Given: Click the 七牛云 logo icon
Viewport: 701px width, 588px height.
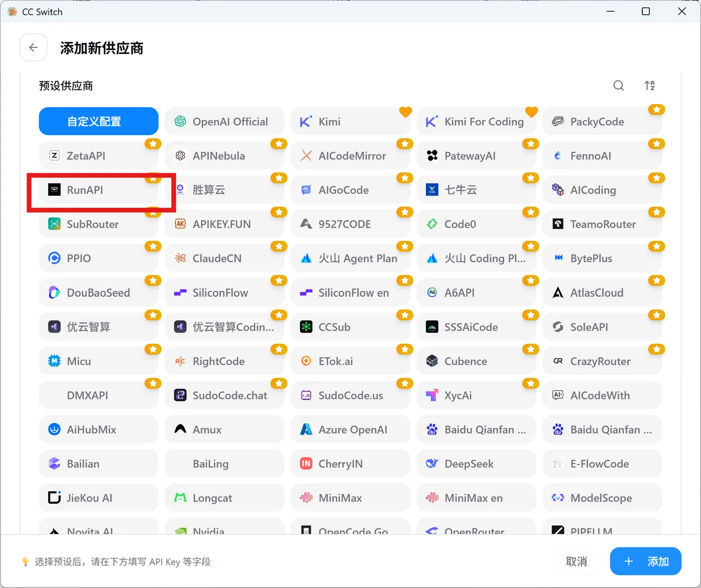Looking at the screenshot, I should [x=432, y=190].
